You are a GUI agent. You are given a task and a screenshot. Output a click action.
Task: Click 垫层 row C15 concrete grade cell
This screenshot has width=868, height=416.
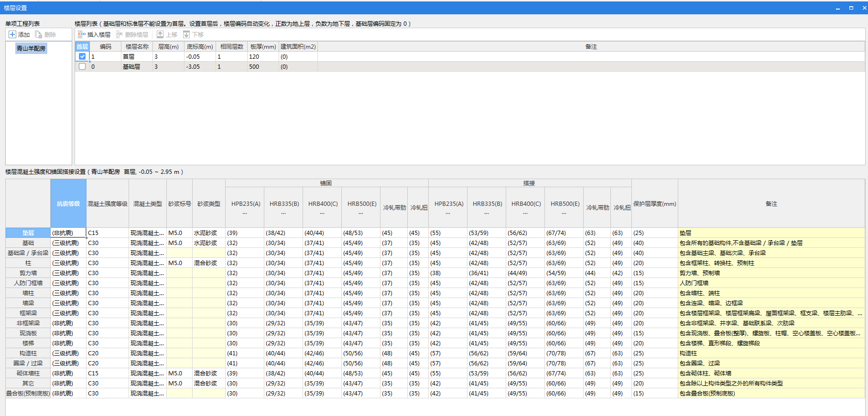(x=108, y=233)
